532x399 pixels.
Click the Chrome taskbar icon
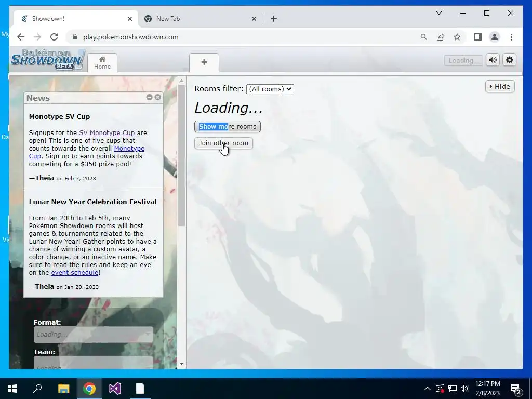(x=89, y=389)
